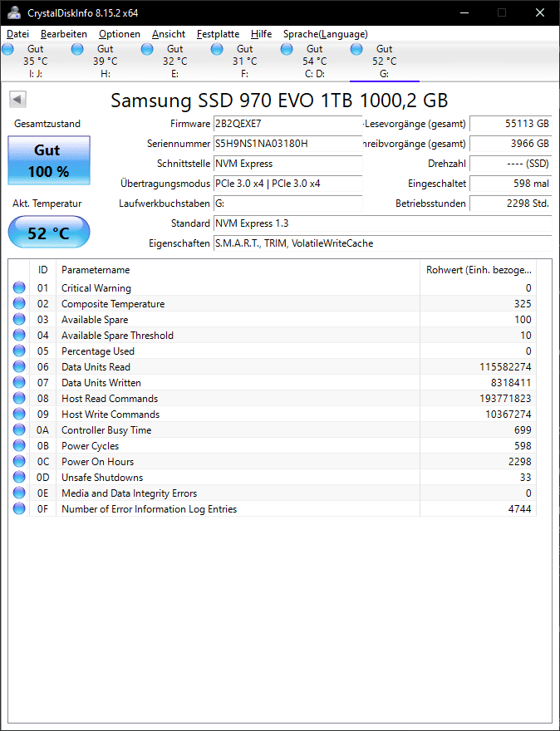Click status orb of Host Write Commands row
Viewport: 560px width, 731px height.
click(x=19, y=414)
